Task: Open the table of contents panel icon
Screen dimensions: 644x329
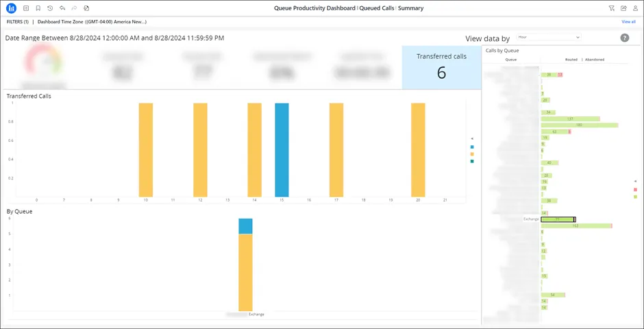Action: coord(26,8)
